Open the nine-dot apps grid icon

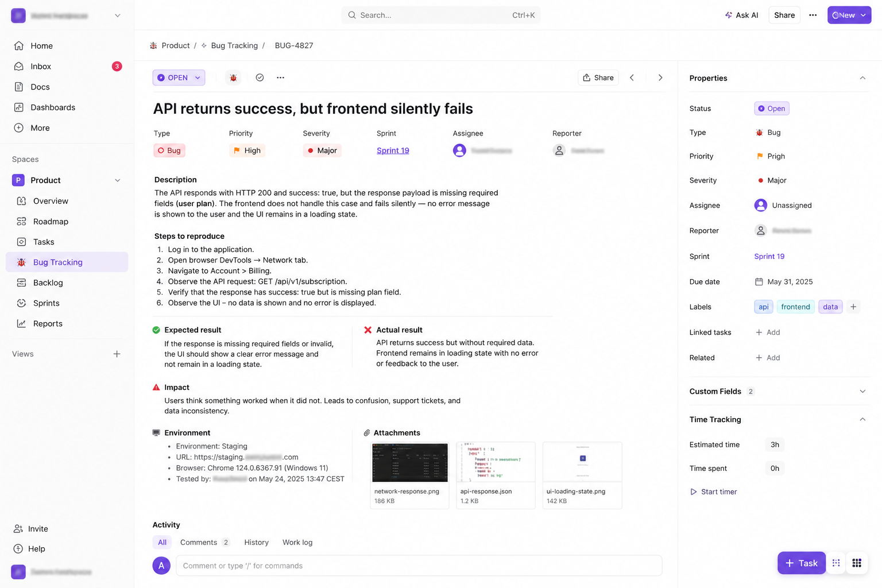click(x=857, y=563)
